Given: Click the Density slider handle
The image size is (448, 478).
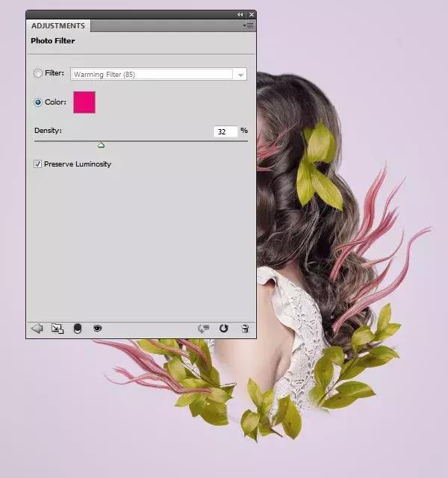Looking at the screenshot, I should tap(102, 145).
